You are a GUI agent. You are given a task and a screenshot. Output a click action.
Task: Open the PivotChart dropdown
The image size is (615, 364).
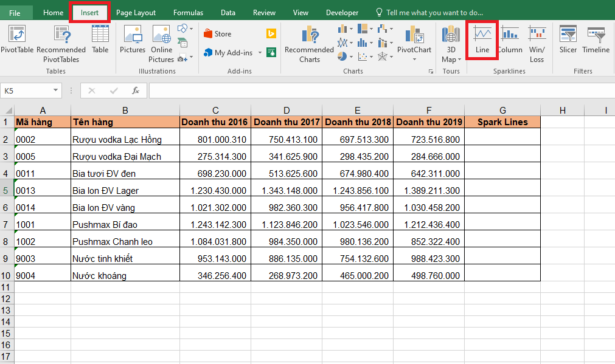[414, 60]
